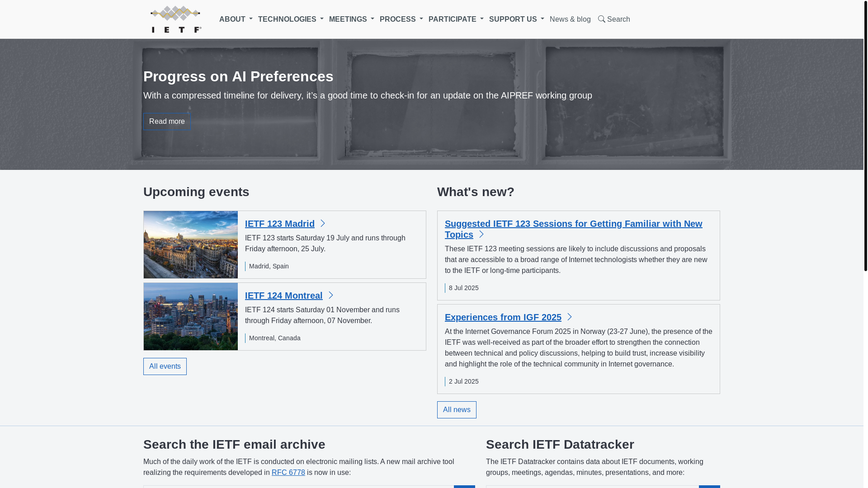The height and width of the screenshot is (488, 868).
Task: Expand the TECHNOLOGIES dropdown menu
Action: tap(291, 19)
